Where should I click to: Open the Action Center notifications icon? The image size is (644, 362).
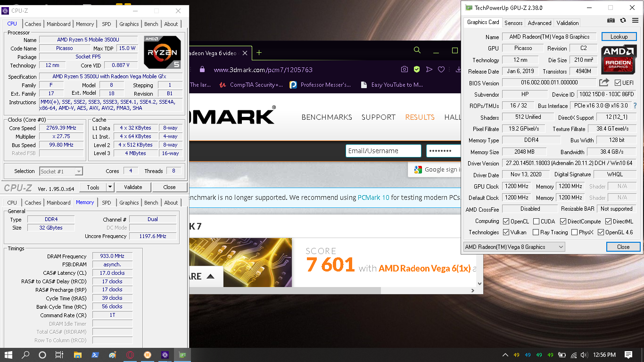[628, 355]
